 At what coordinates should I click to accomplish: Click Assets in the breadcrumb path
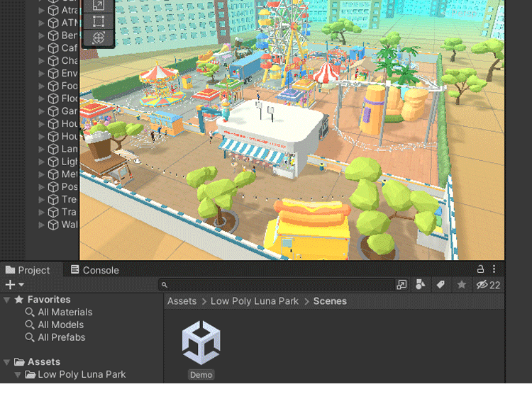(x=182, y=301)
